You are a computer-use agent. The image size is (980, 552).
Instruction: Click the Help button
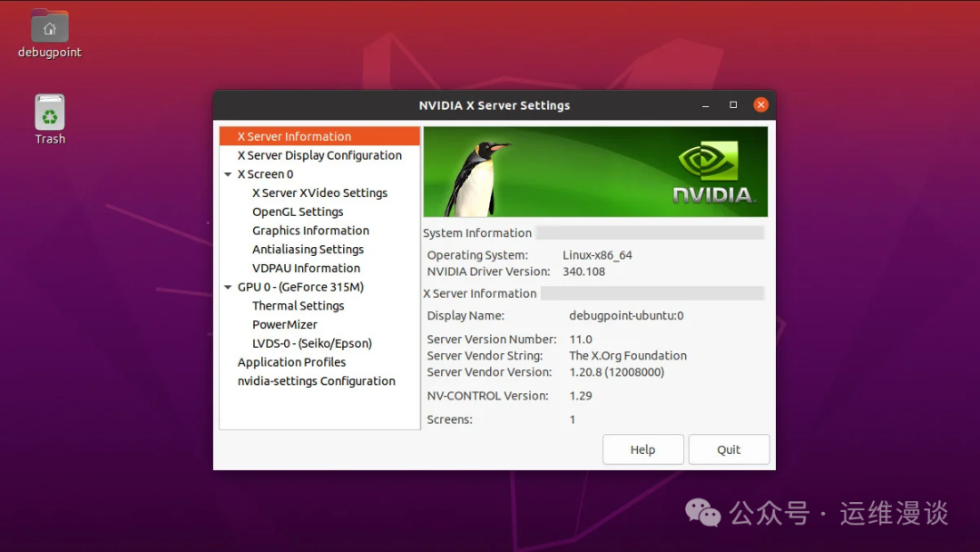point(642,448)
